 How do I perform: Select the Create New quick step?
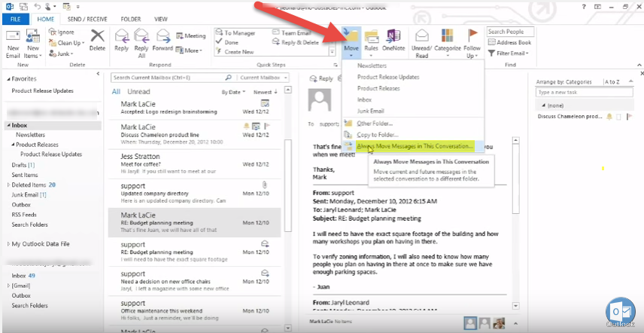tap(235, 52)
